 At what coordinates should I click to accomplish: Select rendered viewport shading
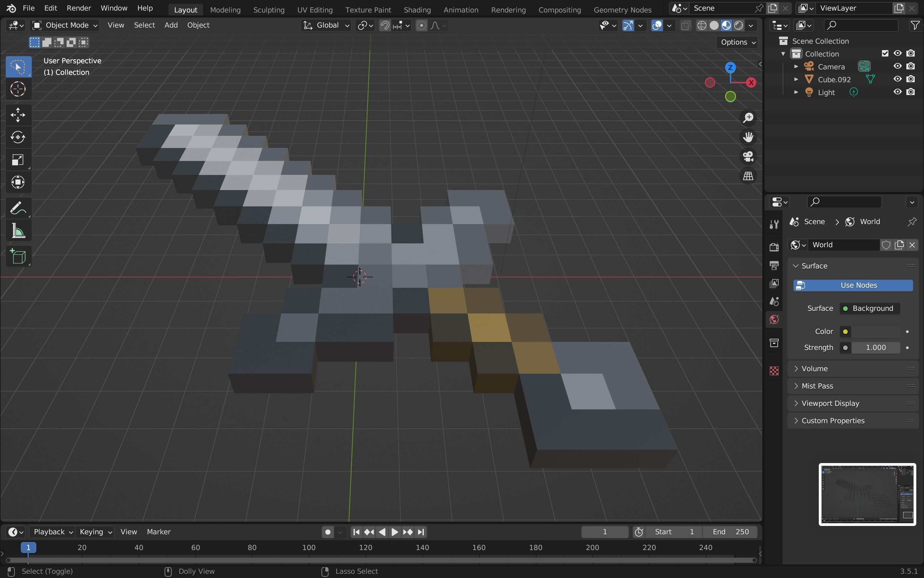tap(739, 25)
